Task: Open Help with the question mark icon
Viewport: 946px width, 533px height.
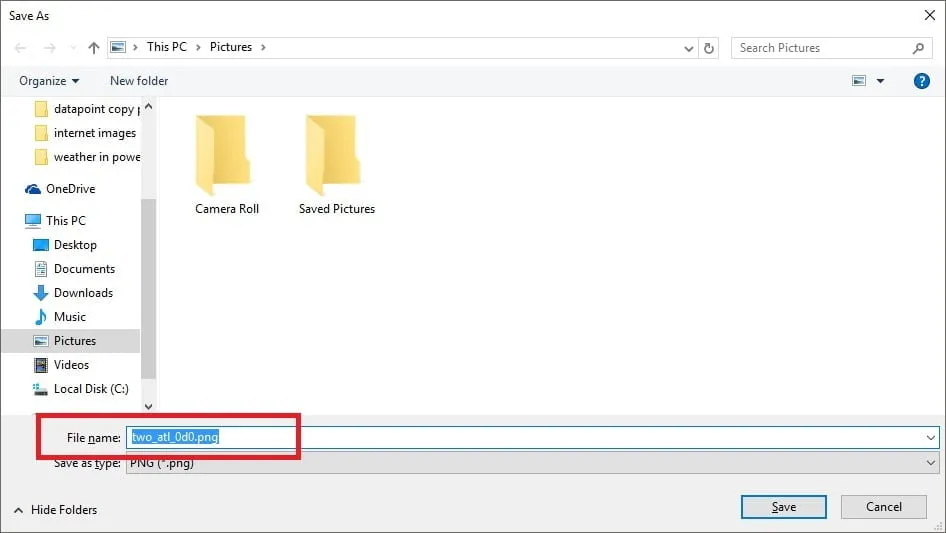Action: tap(921, 81)
